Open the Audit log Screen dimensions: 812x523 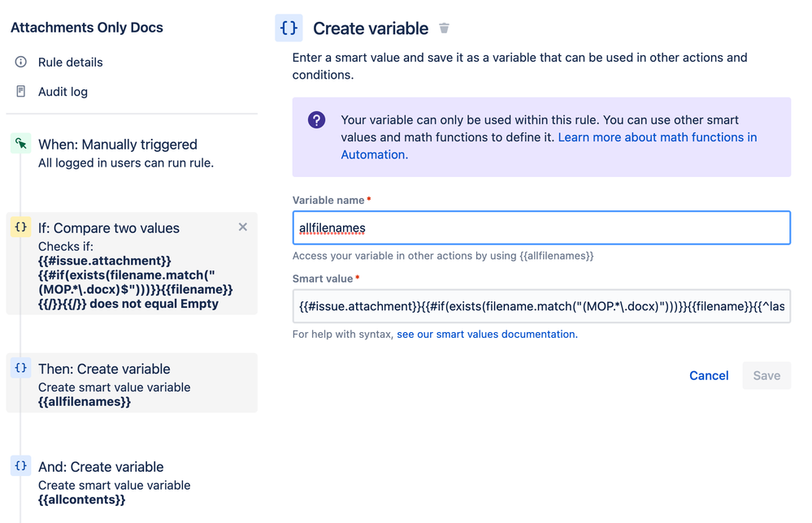[63, 92]
